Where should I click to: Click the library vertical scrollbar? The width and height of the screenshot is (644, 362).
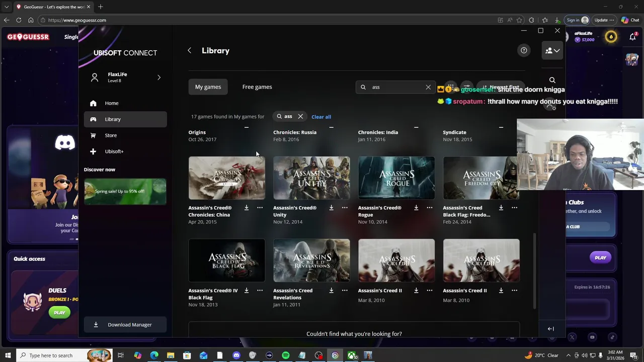534,271
